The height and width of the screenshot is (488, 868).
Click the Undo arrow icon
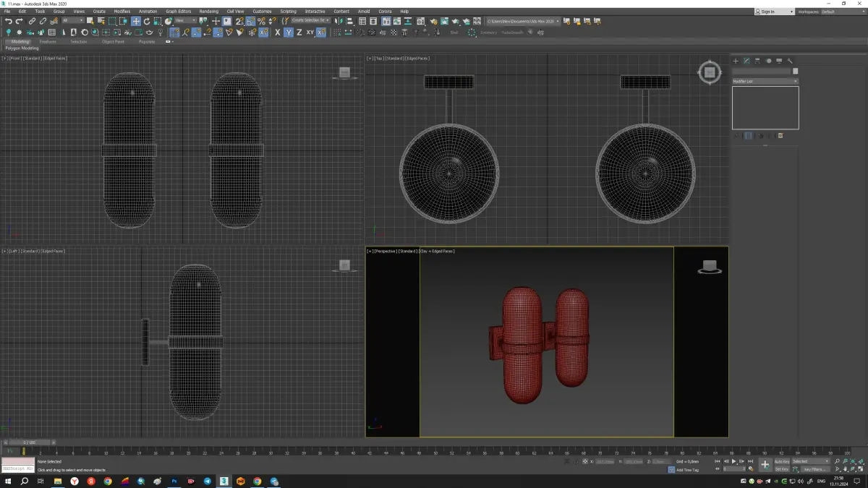8,22
